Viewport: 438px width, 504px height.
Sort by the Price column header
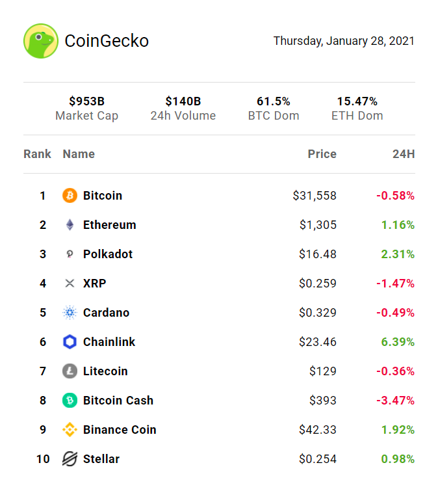[x=322, y=154]
